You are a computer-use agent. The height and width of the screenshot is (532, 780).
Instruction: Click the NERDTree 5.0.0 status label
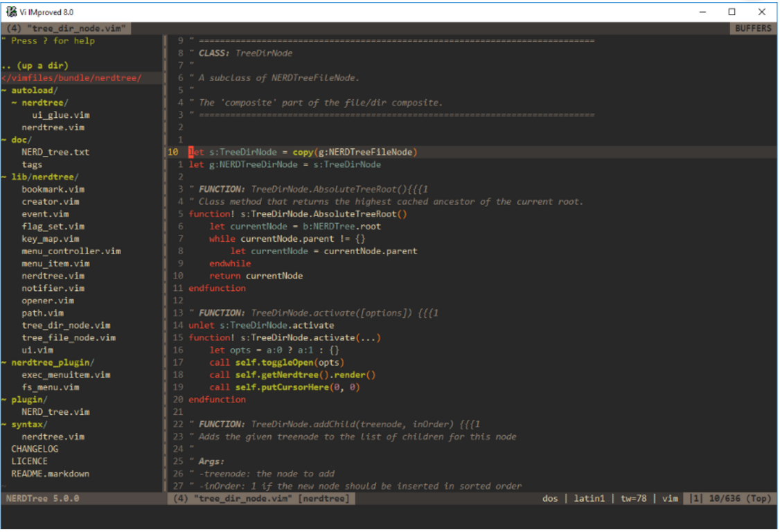[x=42, y=499]
